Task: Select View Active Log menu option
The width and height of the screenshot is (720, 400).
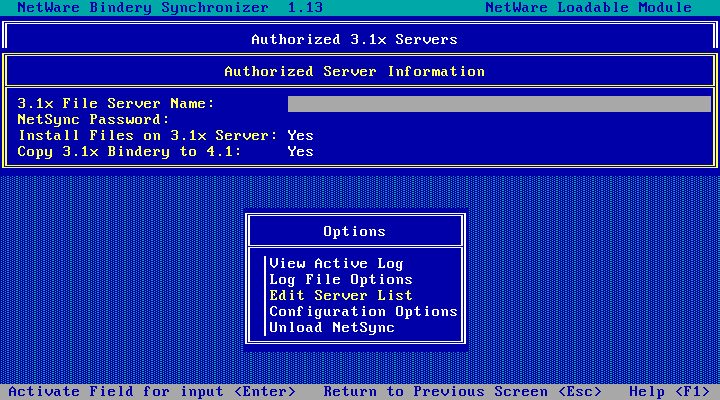Action: (336, 264)
